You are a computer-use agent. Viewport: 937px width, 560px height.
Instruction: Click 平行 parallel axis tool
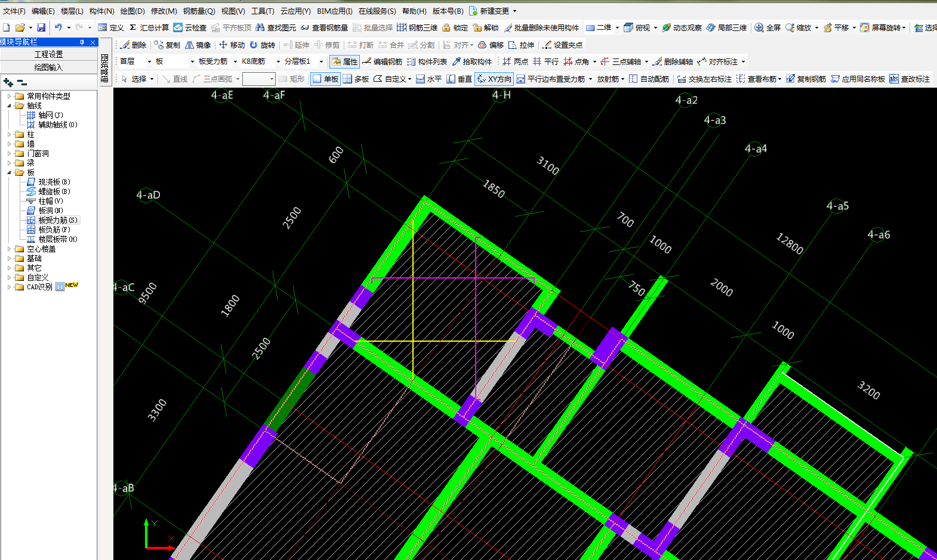tap(545, 61)
